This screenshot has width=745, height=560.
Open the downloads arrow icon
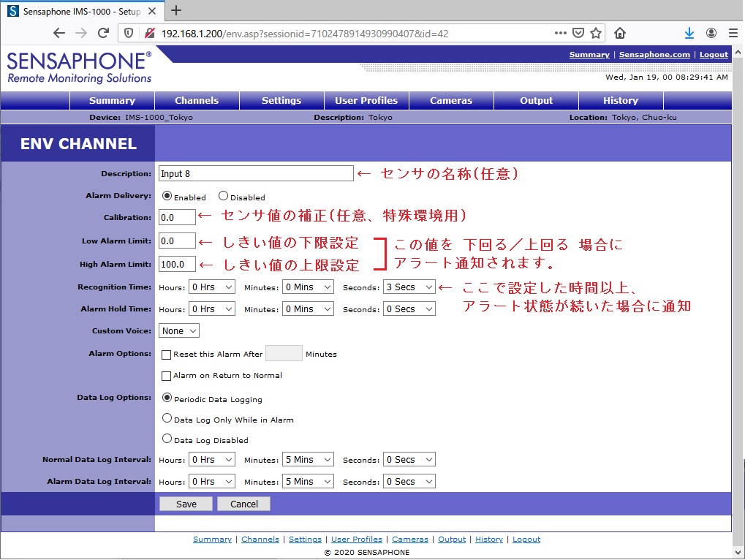tap(689, 33)
